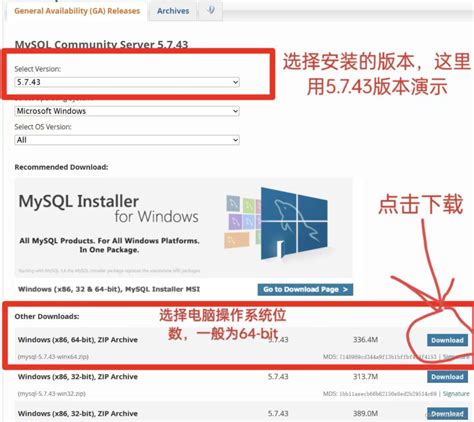Click the chevron arrow on Go to Download Page
Screen dimensions: 474x422
coord(345,289)
